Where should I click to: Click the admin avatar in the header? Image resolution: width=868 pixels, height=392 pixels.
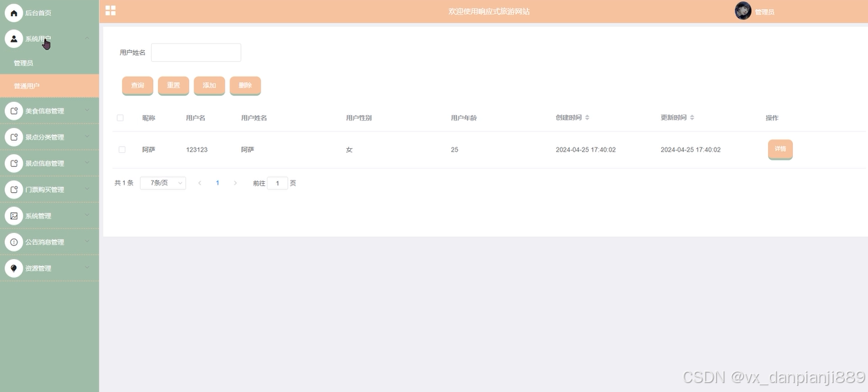743,10
